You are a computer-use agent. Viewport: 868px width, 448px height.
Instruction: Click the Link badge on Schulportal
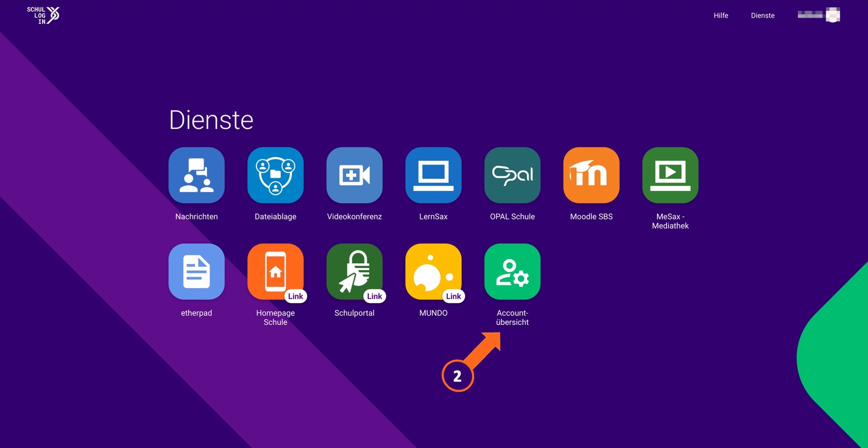coord(374,296)
